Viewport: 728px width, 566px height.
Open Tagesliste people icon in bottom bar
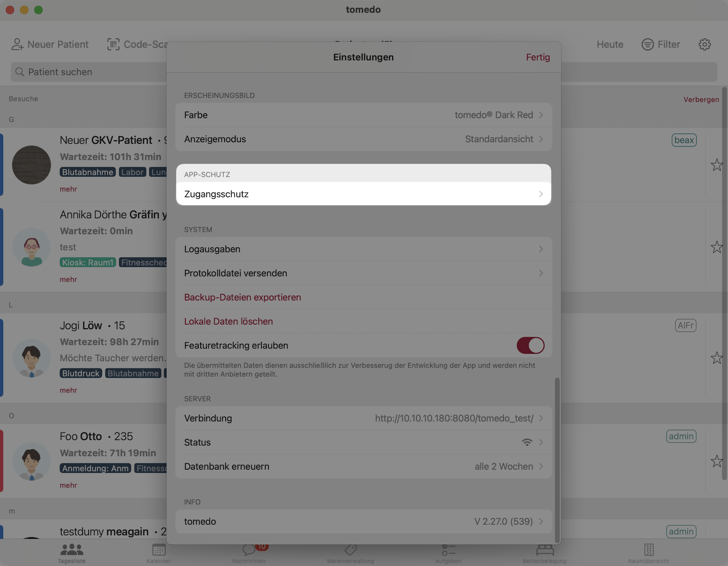[72, 550]
